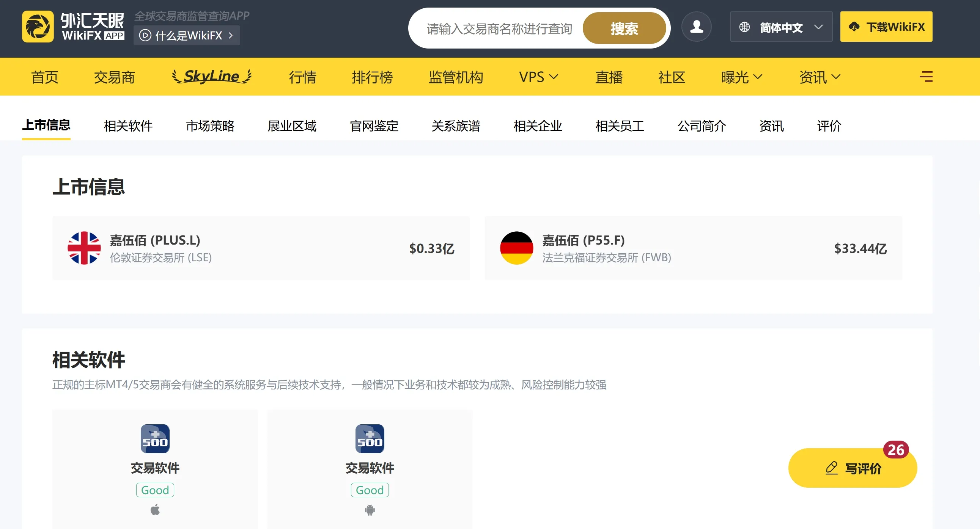Switch to the 公司简介 tab
This screenshot has width=980, height=529.
point(702,126)
